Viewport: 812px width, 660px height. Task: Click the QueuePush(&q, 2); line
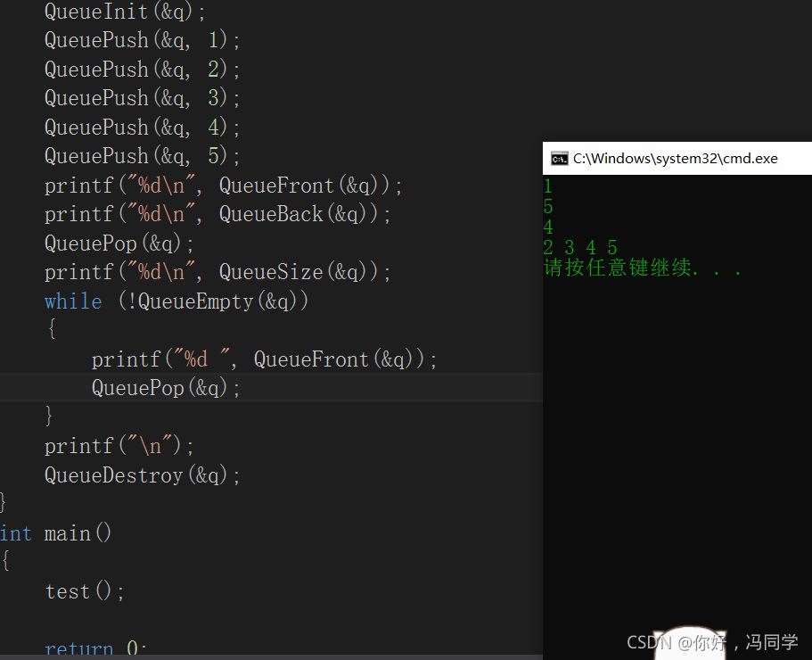pyautogui.click(x=142, y=70)
